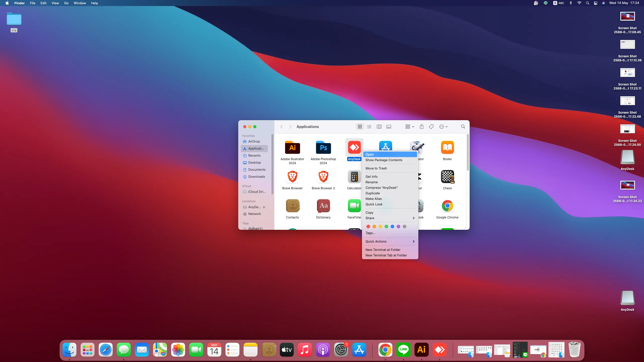The width and height of the screenshot is (644, 362).
Task: Choose Move to Trash from context menu
Action: [376, 168]
